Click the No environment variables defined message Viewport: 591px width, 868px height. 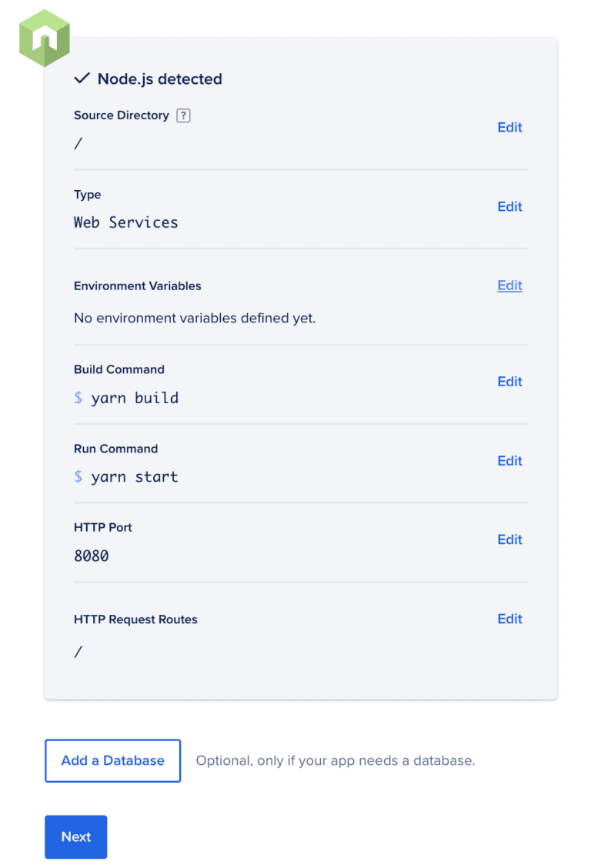(x=195, y=318)
